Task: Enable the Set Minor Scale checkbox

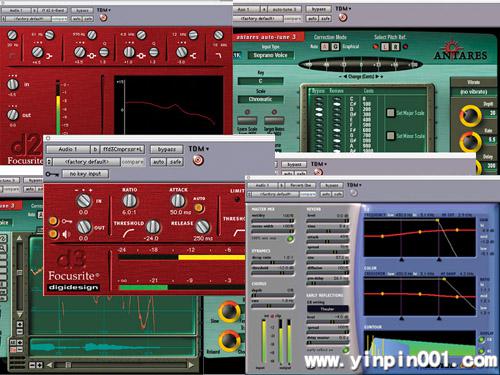Action: [390, 136]
